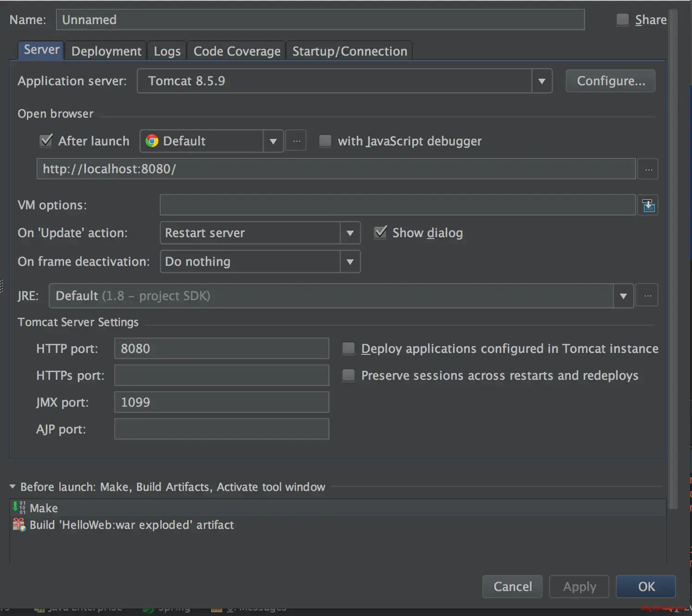Click the browse button next to browser selector
The height and width of the screenshot is (616, 692).
click(x=296, y=141)
